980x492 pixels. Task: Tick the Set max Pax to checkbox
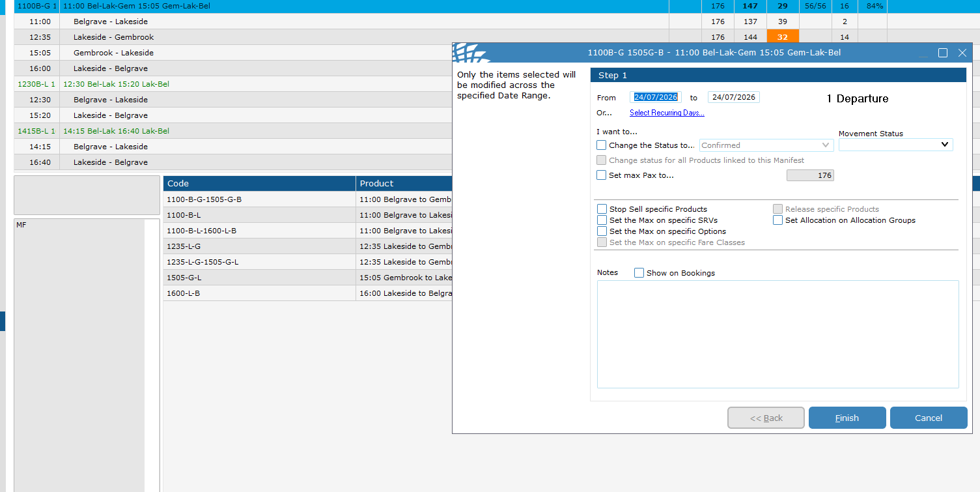tap(601, 175)
